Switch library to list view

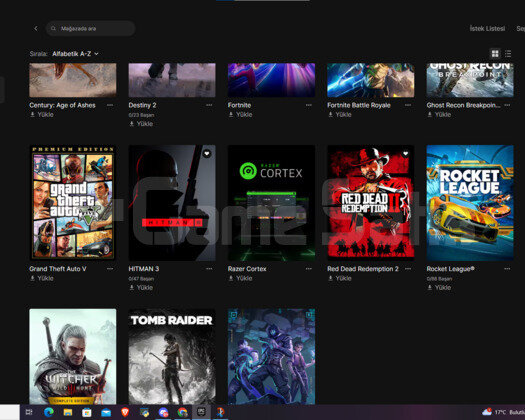(508, 53)
